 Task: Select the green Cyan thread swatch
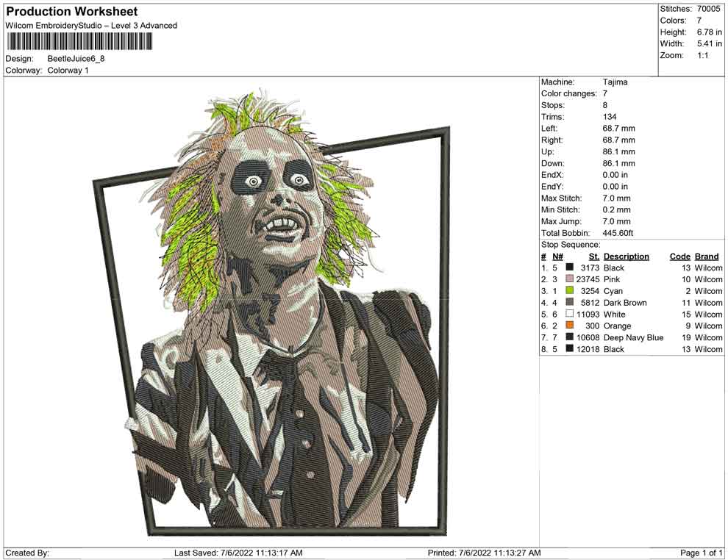point(570,291)
